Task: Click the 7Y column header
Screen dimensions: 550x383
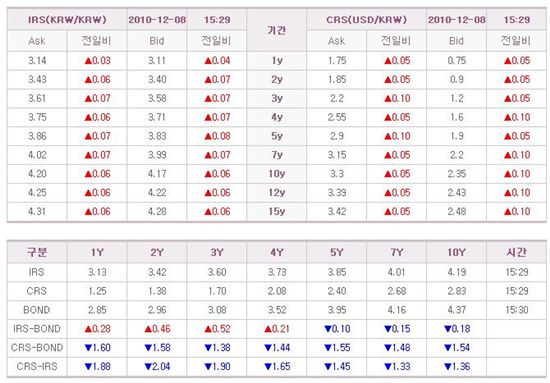Action: tap(397, 252)
